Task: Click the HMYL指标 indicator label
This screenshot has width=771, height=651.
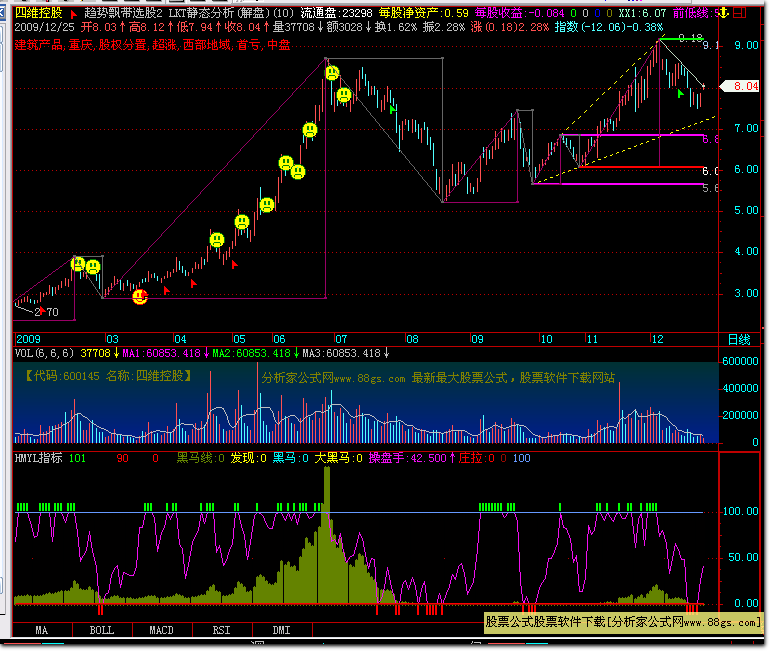Action: coord(38,458)
